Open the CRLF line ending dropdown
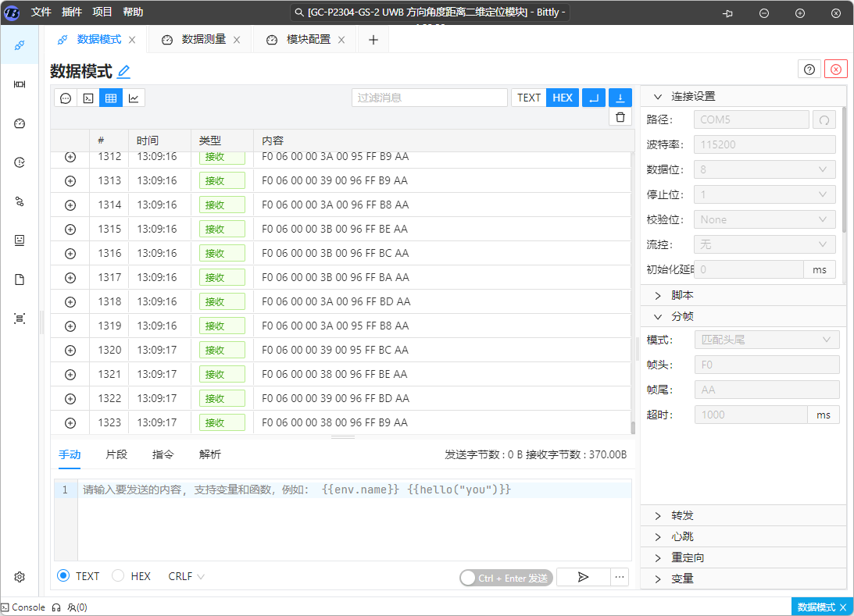The width and height of the screenshot is (854, 616). (186, 576)
